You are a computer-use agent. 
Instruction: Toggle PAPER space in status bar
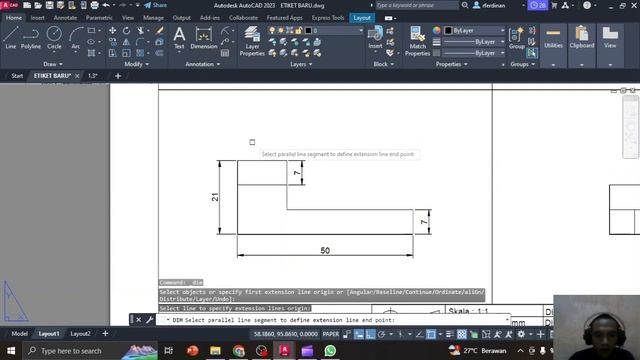click(x=331, y=334)
